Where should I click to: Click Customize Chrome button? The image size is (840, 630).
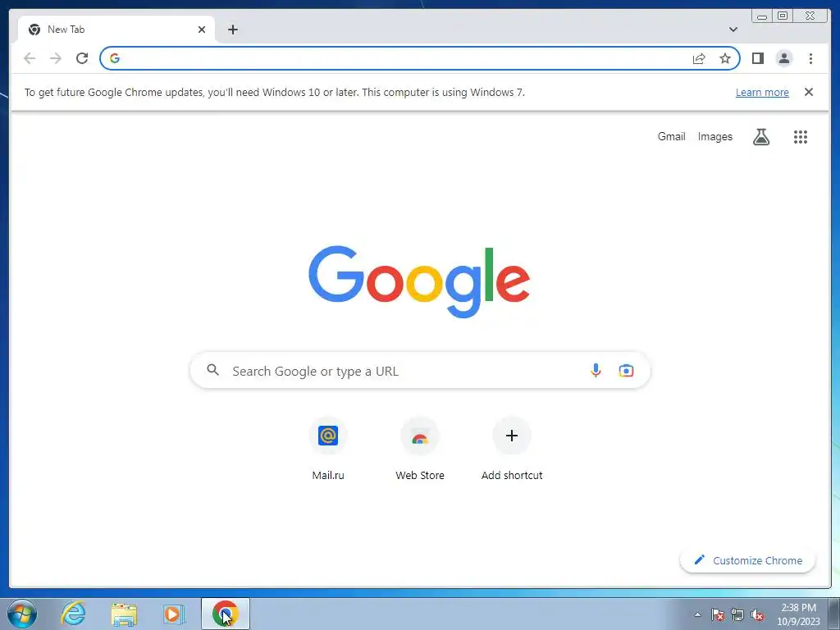click(747, 560)
